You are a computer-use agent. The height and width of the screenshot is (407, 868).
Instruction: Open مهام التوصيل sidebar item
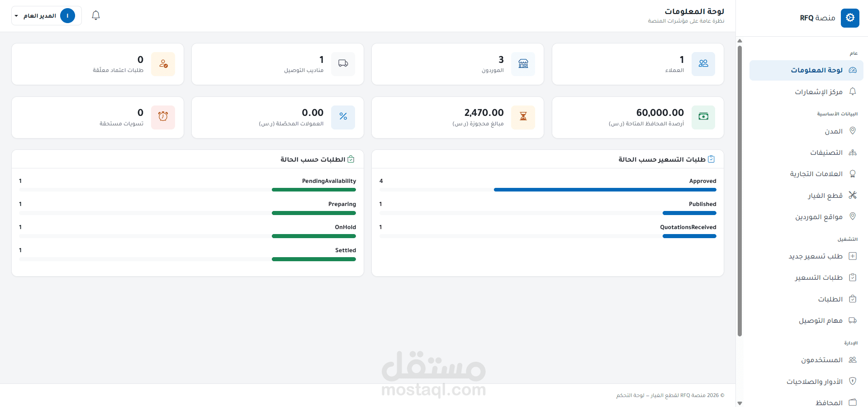806,321
